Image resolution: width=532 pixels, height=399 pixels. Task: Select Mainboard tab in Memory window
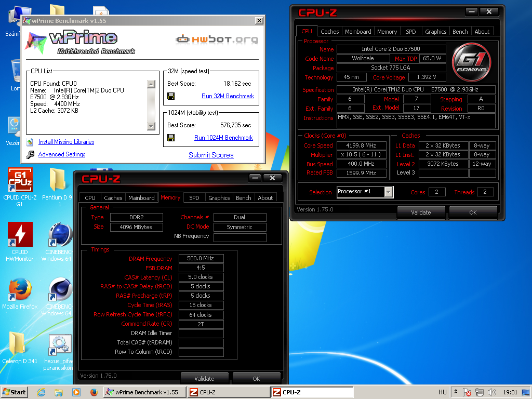click(141, 198)
